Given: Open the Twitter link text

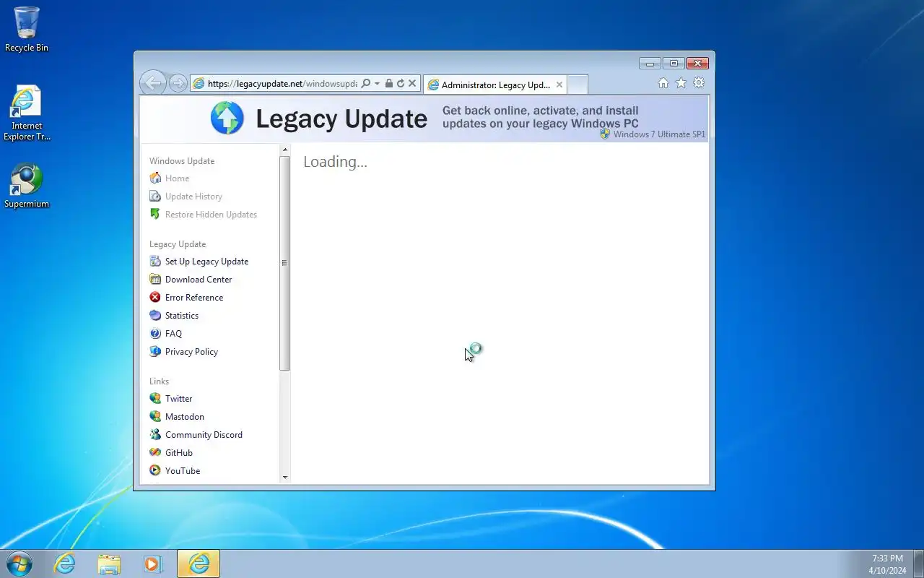Looking at the screenshot, I should point(178,399).
